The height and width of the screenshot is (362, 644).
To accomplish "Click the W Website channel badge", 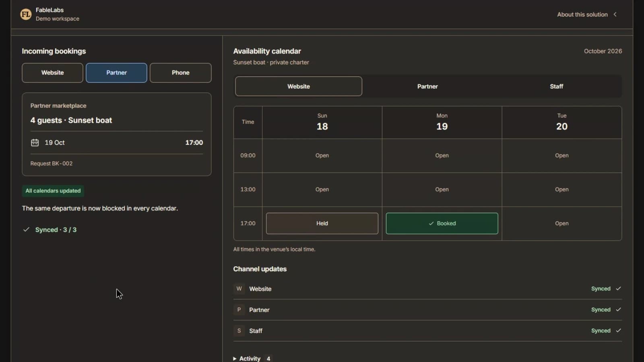I will pyautogui.click(x=239, y=289).
